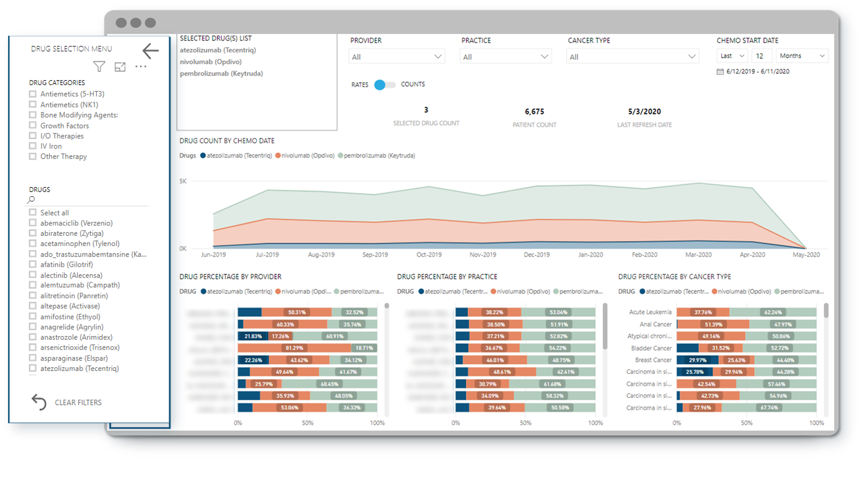Check amifostine (Ethyol) drug
The image size is (868, 481).
(33, 316)
